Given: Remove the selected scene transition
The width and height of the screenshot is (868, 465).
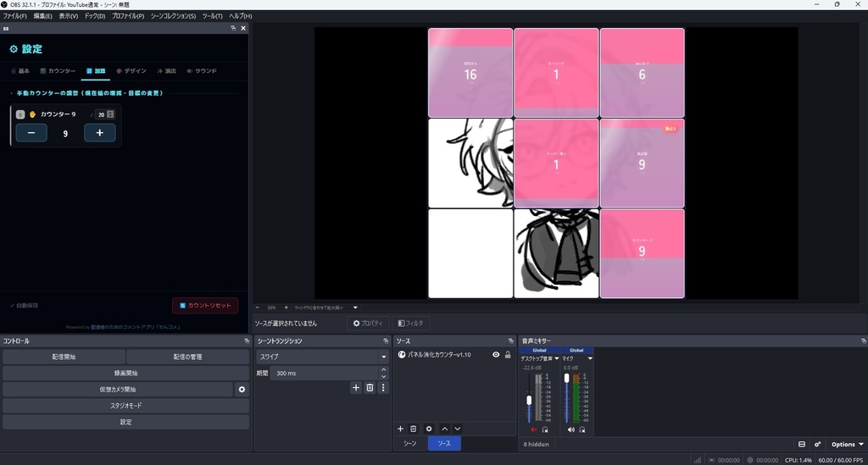Looking at the screenshot, I should click(x=370, y=388).
